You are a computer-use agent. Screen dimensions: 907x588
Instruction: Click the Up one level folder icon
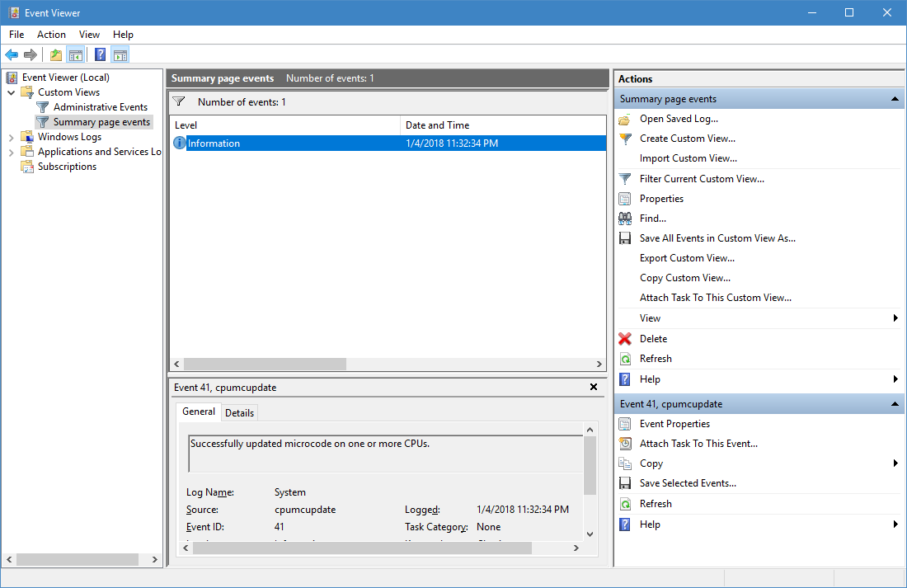point(55,55)
